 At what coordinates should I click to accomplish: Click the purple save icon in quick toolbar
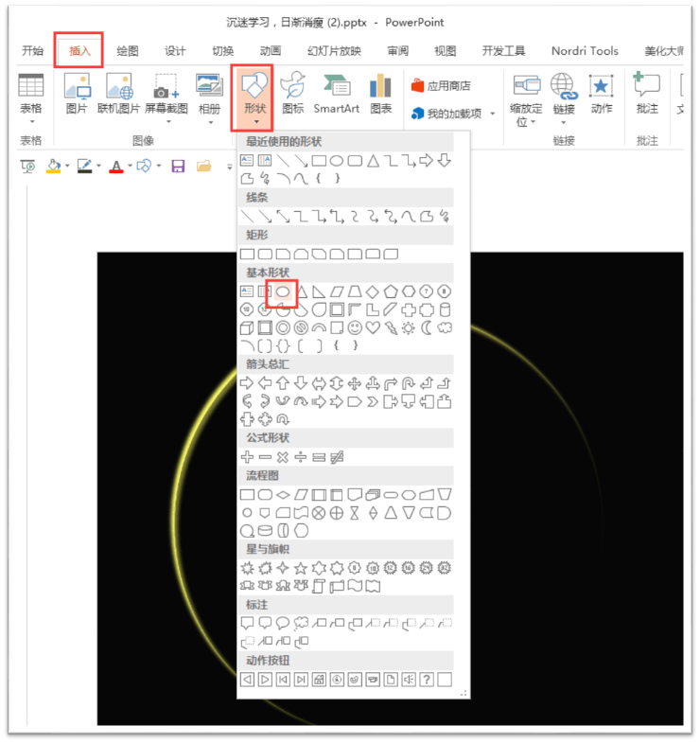click(x=178, y=166)
